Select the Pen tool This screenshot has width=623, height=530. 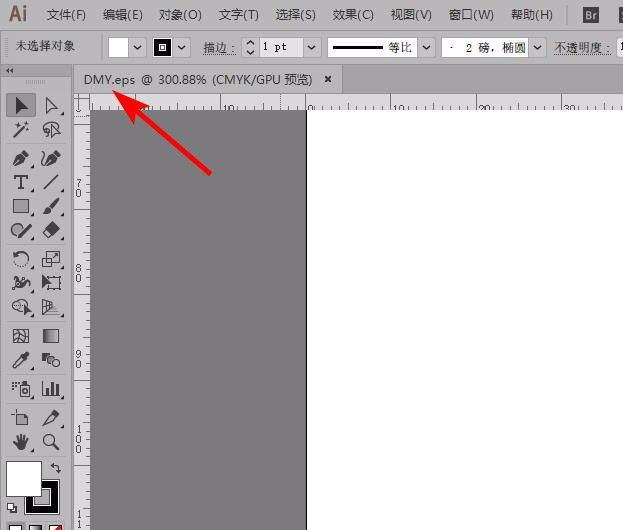(21, 159)
